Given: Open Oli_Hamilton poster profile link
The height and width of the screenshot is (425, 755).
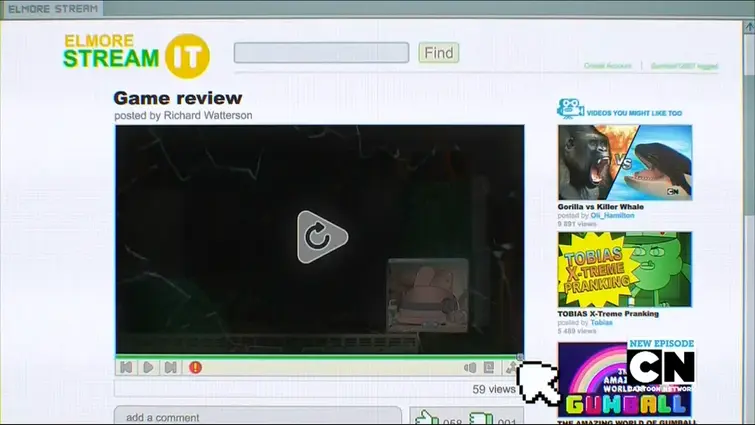Looking at the screenshot, I should pyautogui.click(x=612, y=216).
